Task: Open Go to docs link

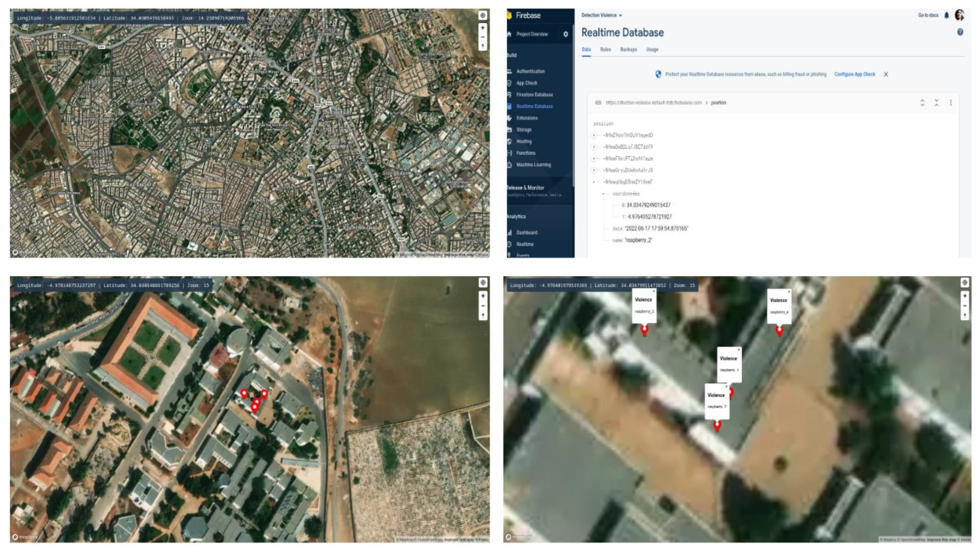Action: pos(928,15)
